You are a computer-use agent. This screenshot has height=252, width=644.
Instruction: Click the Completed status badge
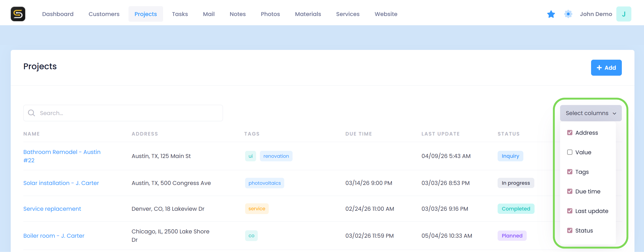515,209
